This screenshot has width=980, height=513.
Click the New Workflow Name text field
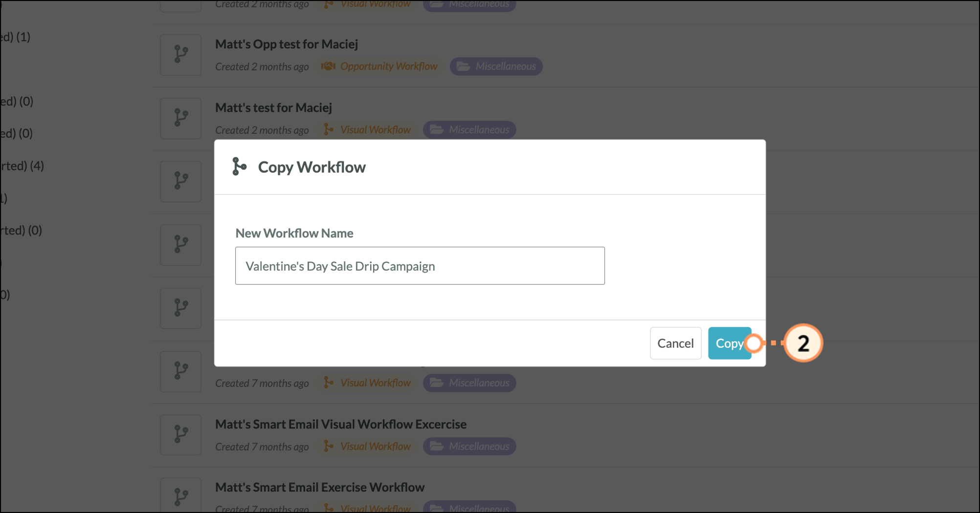point(420,266)
